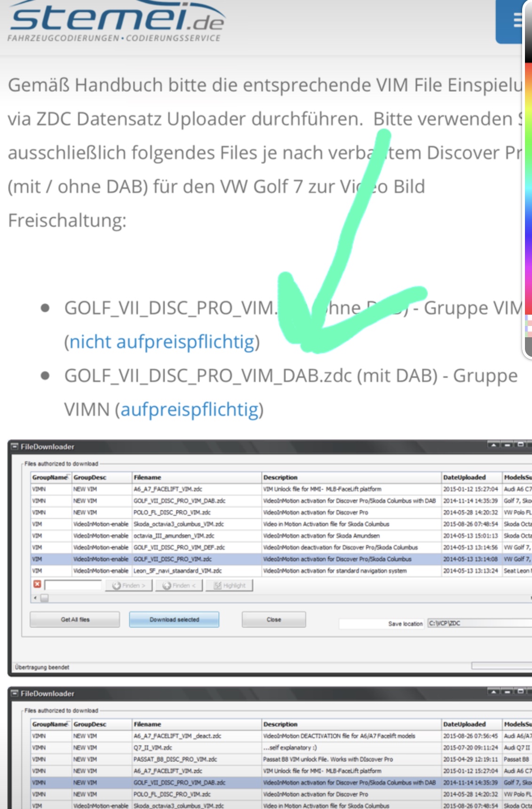Click date '2015-07-20 09:11:24'

tap(470, 748)
